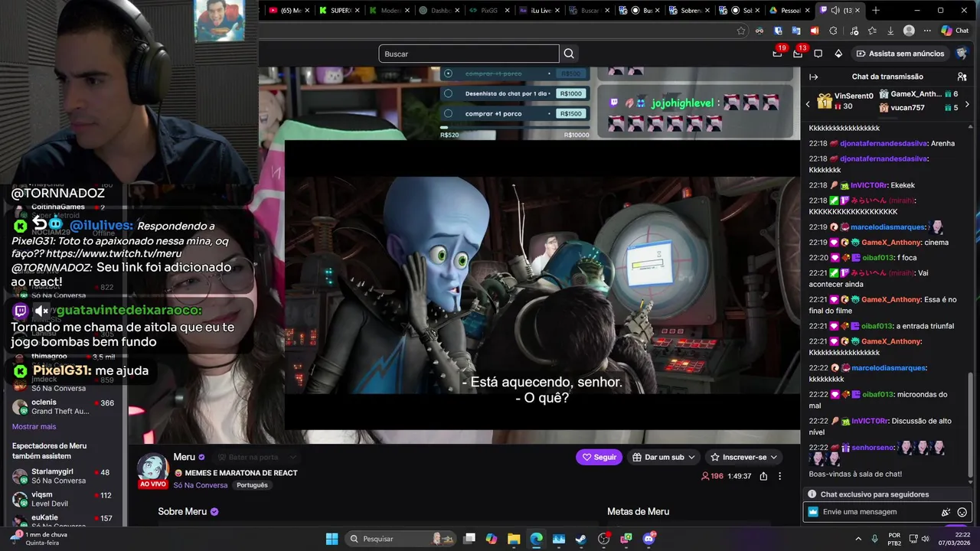Follow Meru with the Seguir button
The height and width of the screenshot is (551, 980).
click(599, 457)
